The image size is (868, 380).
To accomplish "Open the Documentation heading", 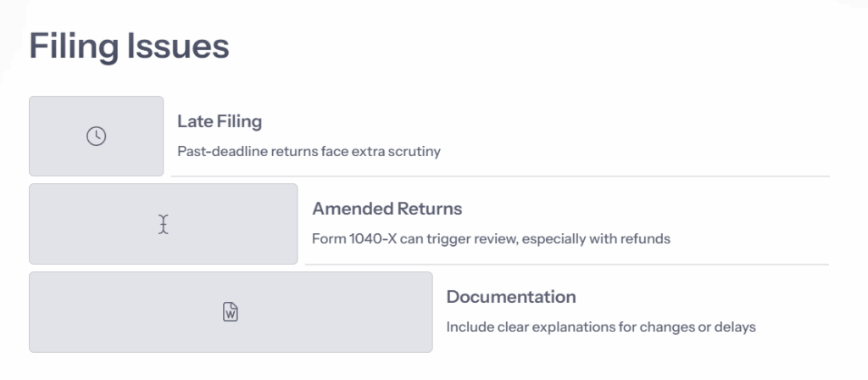I will coord(511,297).
